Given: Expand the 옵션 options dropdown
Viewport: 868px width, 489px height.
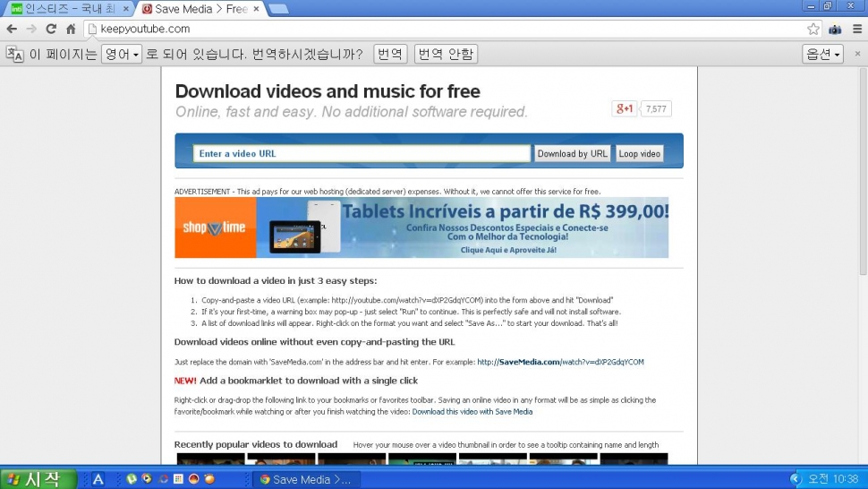Looking at the screenshot, I should click(x=823, y=55).
